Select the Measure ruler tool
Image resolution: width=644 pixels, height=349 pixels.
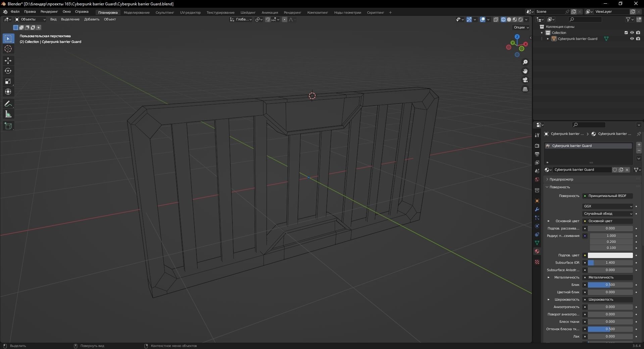8,114
